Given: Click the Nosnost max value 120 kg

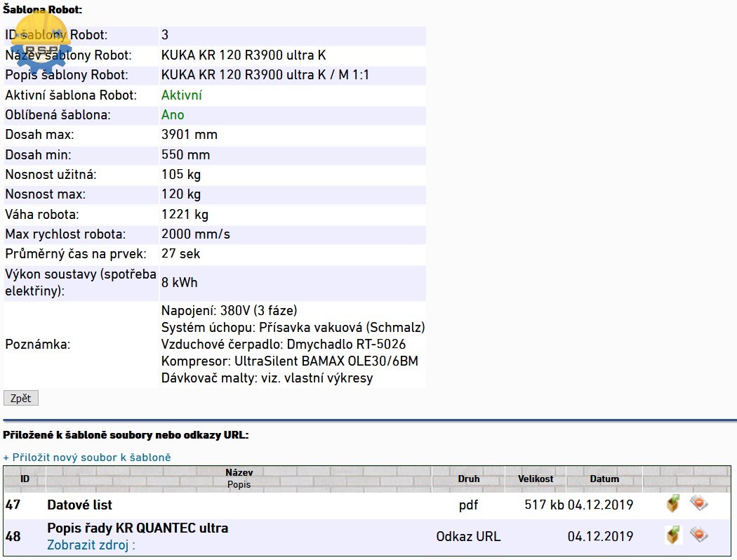Looking at the screenshot, I should pos(181,194).
